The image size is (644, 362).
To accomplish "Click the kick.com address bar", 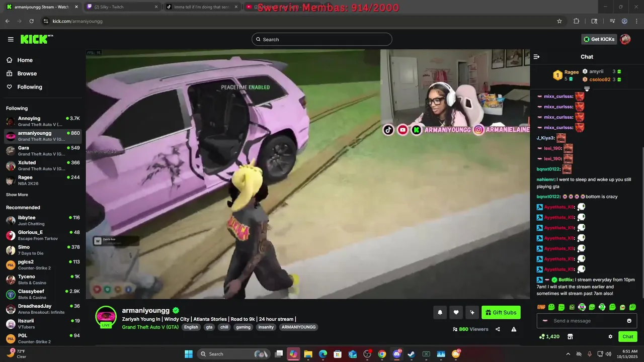I will 297,21.
